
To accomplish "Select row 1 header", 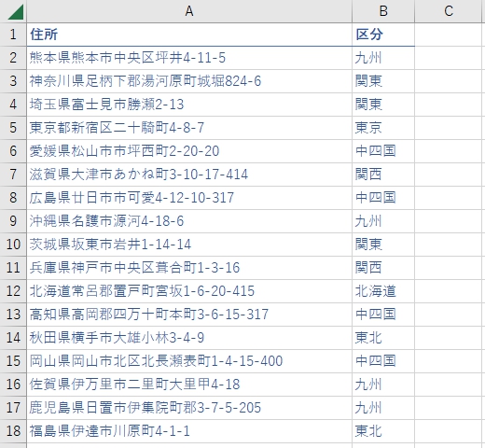I will pos(13,35).
